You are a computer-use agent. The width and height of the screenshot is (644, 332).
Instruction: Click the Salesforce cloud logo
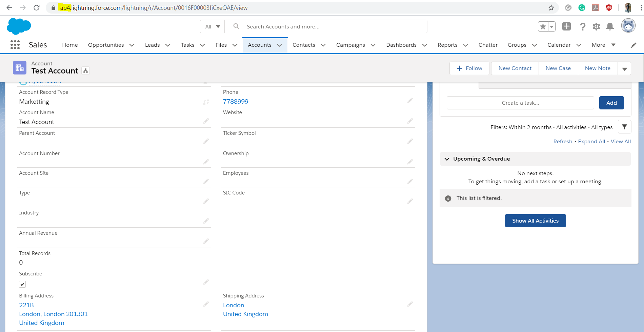tap(19, 26)
